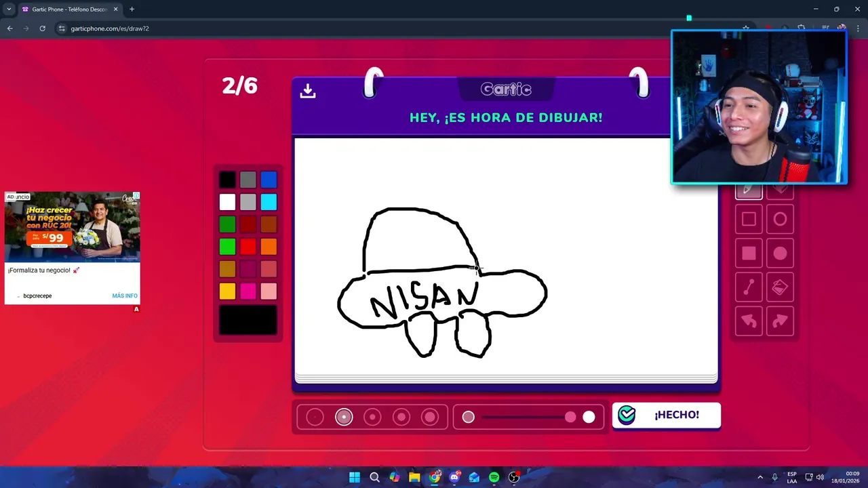
Task: Click MÁS INFO link in the ad
Action: coord(125,296)
